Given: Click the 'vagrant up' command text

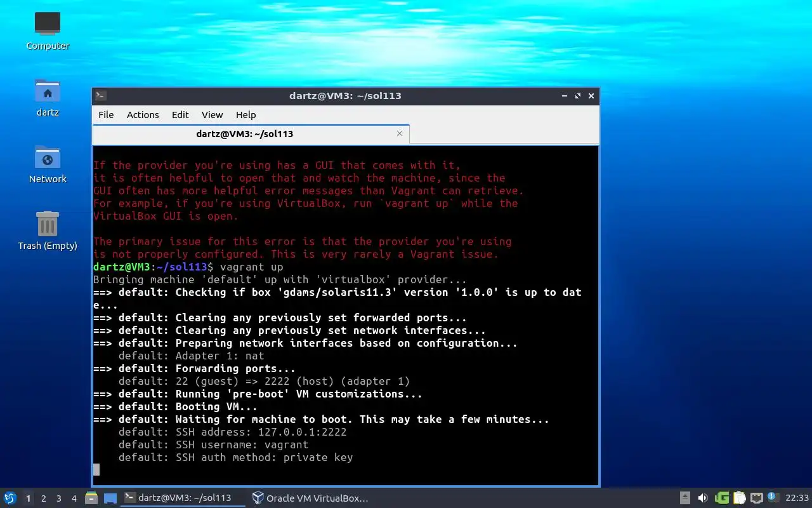Looking at the screenshot, I should (x=252, y=267).
